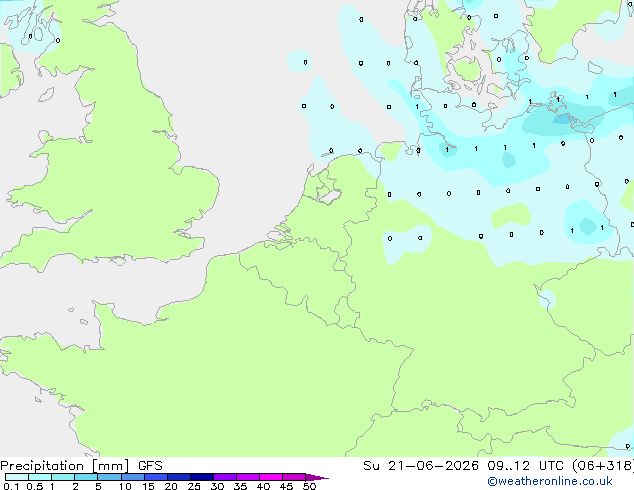Click the 0.1–0.5 mm legend color swatch
The height and width of the screenshot is (490, 634).
point(17,477)
